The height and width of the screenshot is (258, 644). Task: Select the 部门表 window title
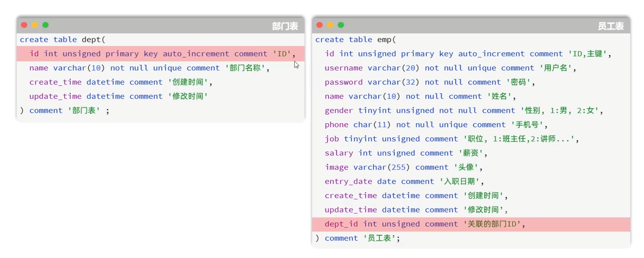[x=285, y=26]
